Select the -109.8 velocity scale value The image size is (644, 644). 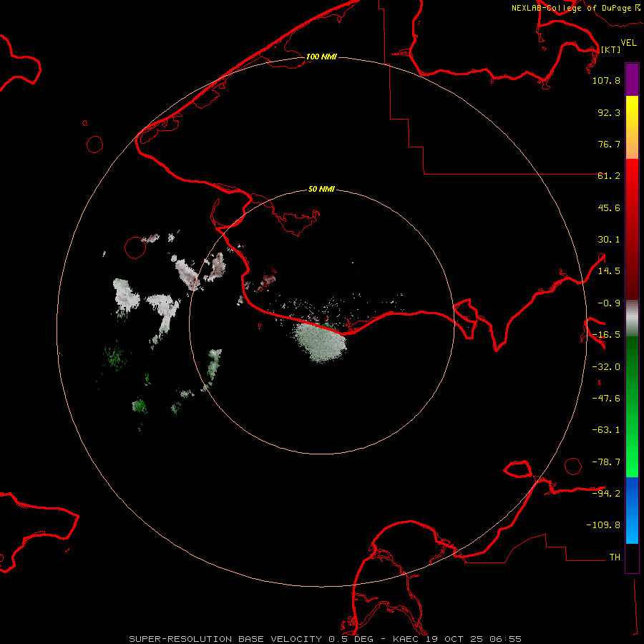tap(603, 525)
